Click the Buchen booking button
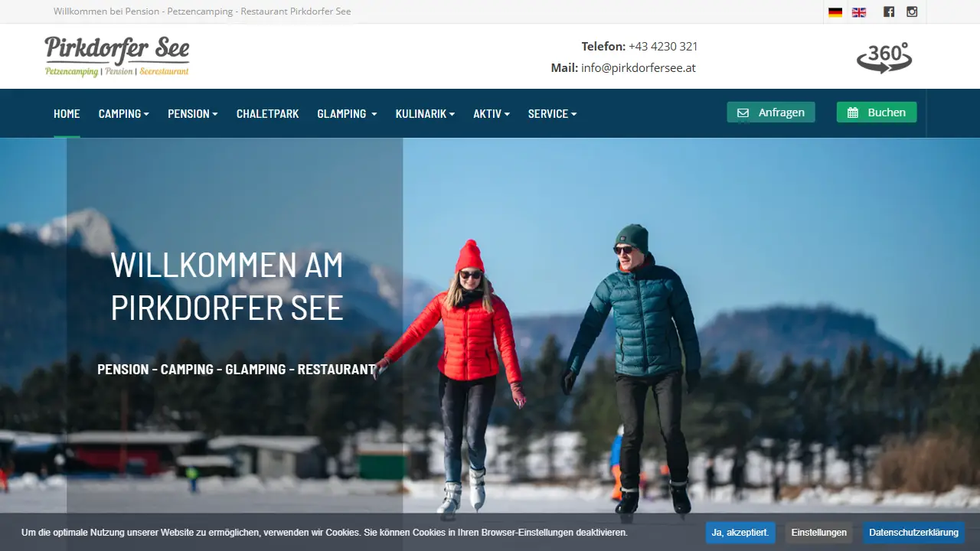Viewport: 980px width, 551px height. click(877, 112)
